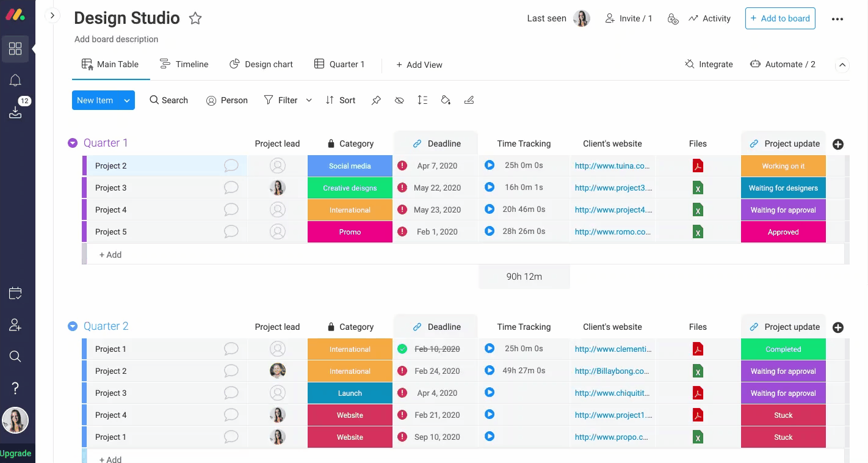Toggle the completed check on Feb 10, 2020 deadline
Viewport: 868px width, 463px height.
tap(402, 349)
